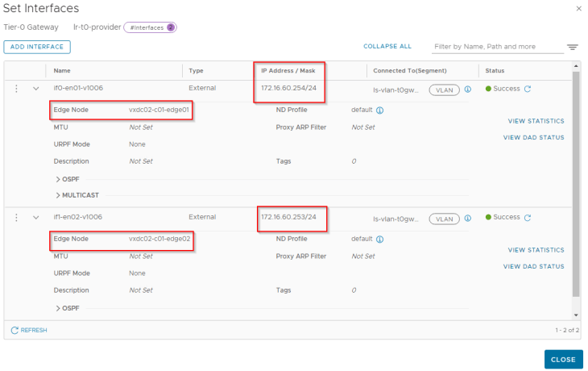Collapse the if1-en02-v1006 interface row

[x=36, y=218]
